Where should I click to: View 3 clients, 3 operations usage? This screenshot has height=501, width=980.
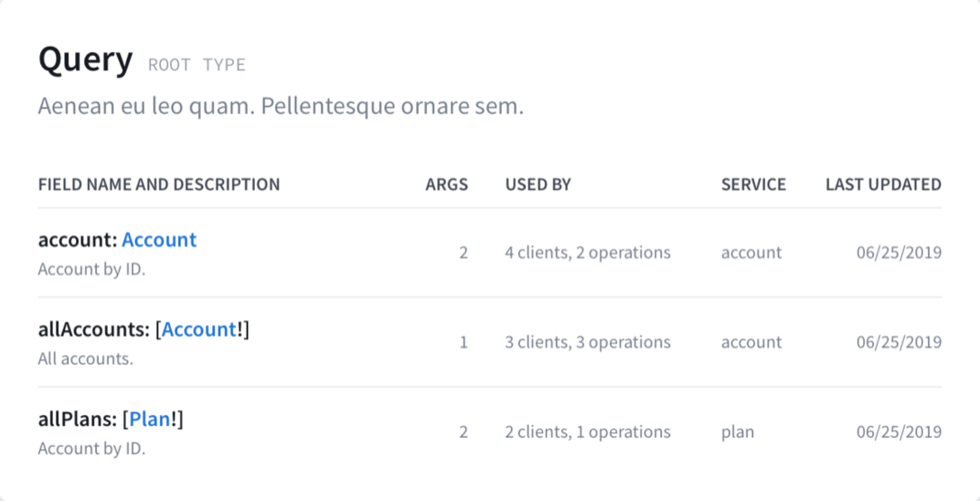[x=587, y=342]
